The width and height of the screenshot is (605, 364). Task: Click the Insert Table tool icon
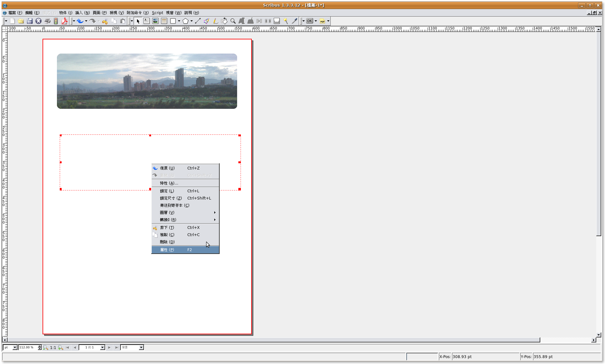pyautogui.click(x=164, y=21)
